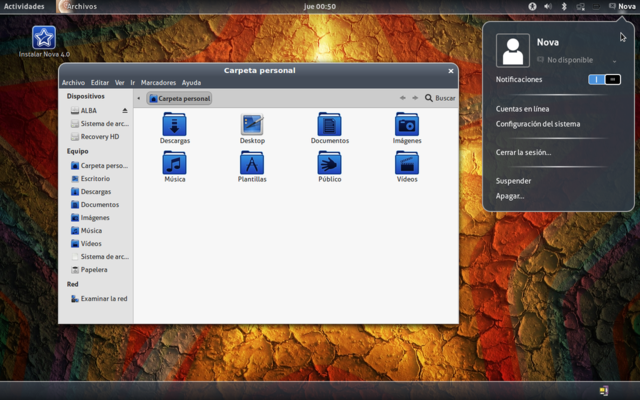Click the battery icon in top panel

596,6
